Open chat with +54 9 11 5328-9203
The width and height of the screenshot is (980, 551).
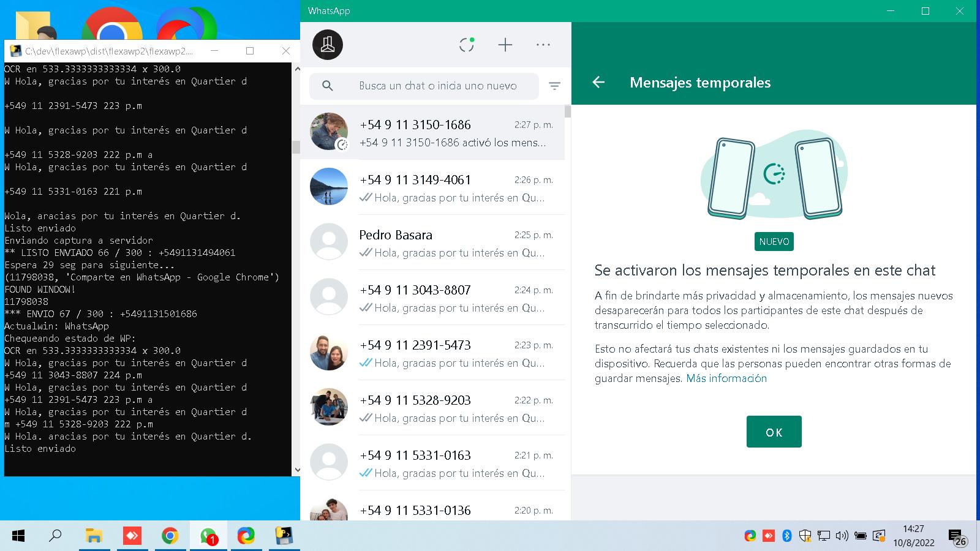click(432, 408)
